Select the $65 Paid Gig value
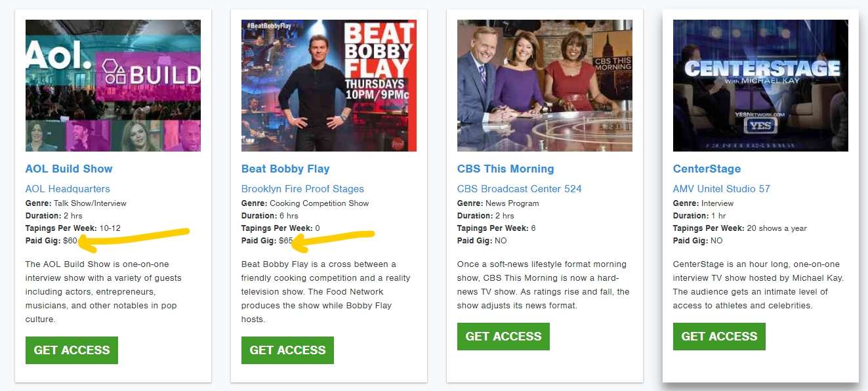The image size is (868, 391). pos(286,241)
